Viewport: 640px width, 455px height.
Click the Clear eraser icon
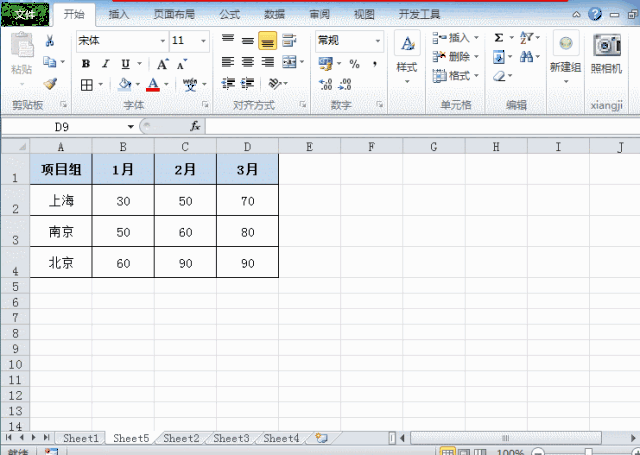499,76
